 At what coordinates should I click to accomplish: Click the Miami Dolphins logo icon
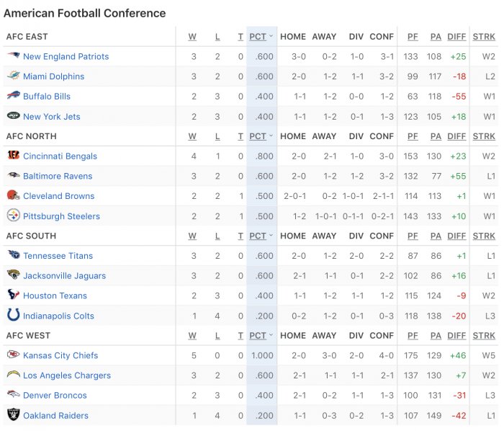coord(14,76)
